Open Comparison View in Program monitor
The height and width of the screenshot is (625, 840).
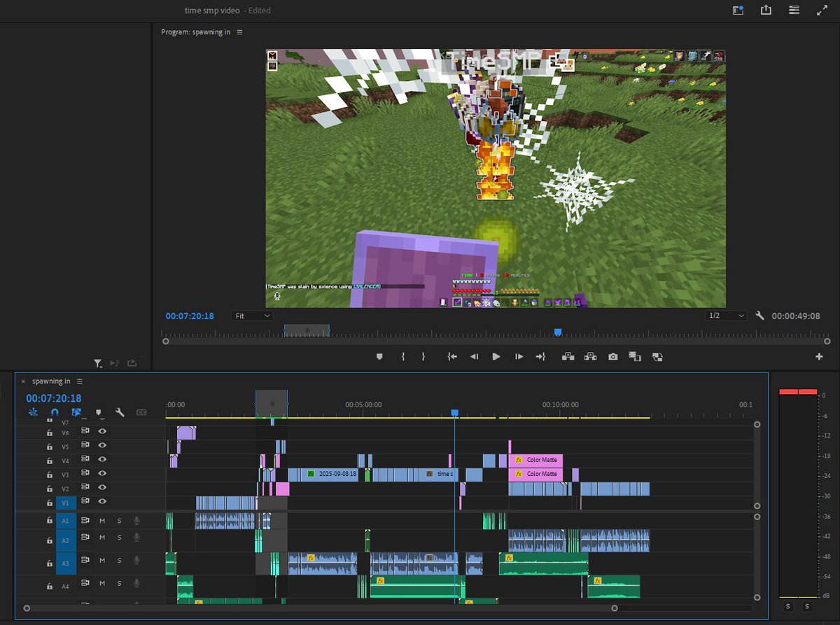click(x=635, y=356)
